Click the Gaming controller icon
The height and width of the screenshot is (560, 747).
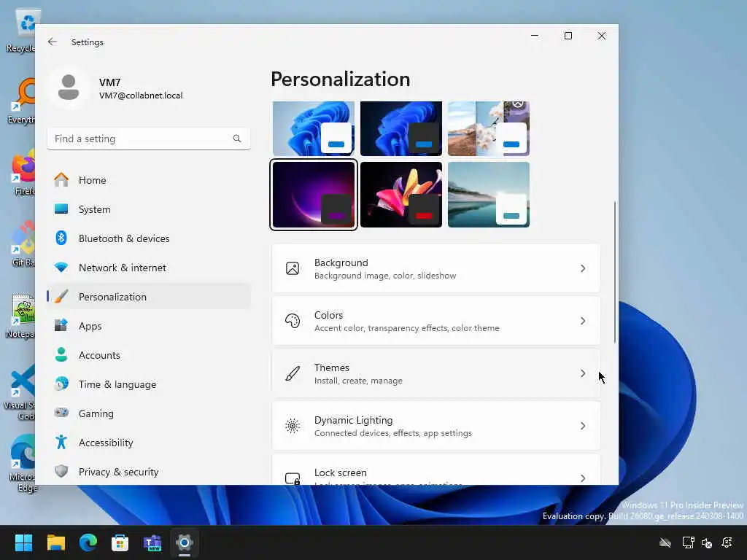tap(61, 413)
